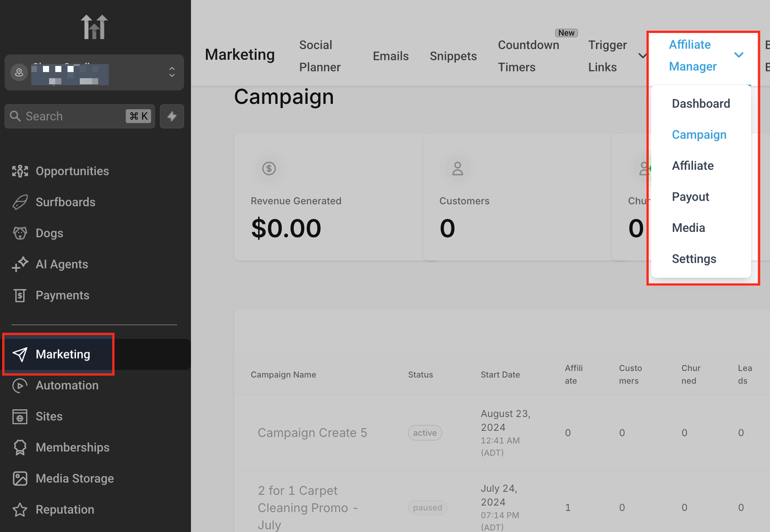Switch to the Emails tab
Image resolution: width=770 pixels, height=532 pixels.
pyautogui.click(x=391, y=56)
